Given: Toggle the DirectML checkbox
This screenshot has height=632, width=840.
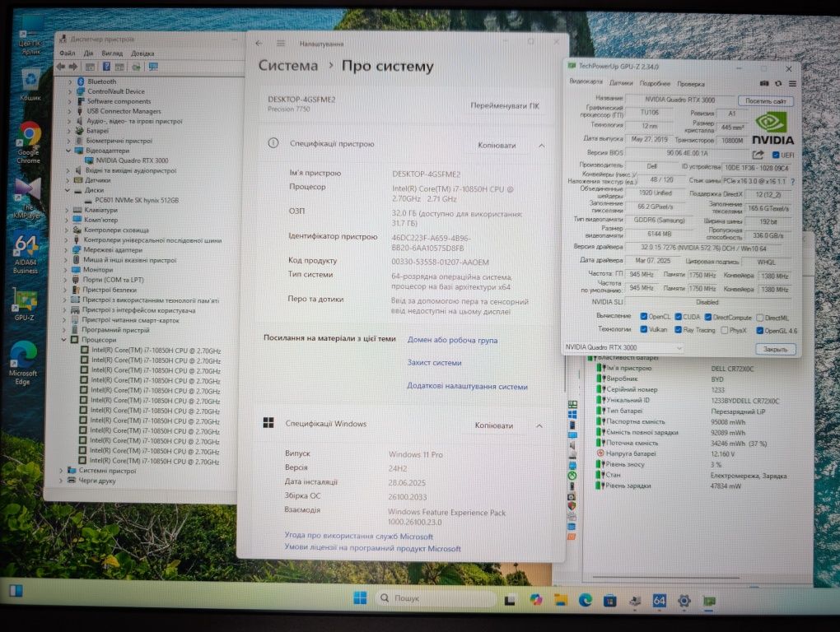Looking at the screenshot, I should click(x=759, y=318).
